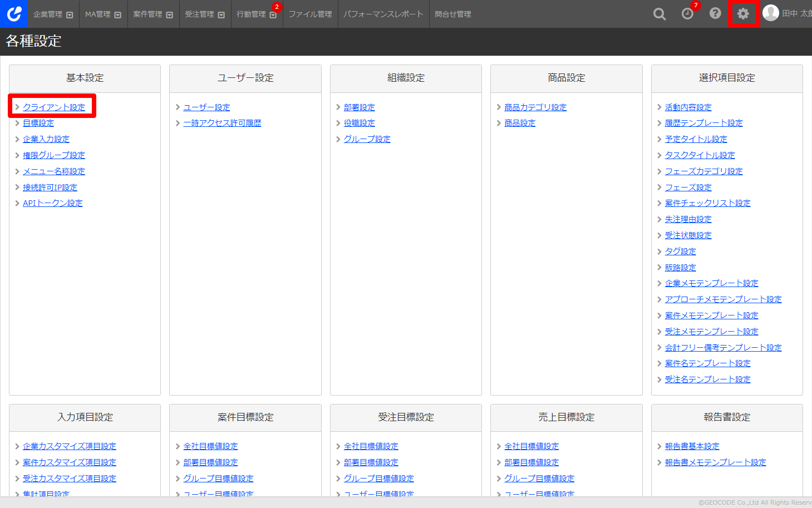Open タスクタイトル設定 link
The width and height of the screenshot is (812, 508).
tap(700, 155)
